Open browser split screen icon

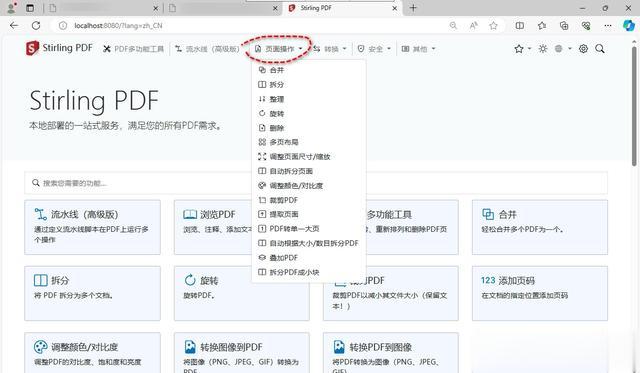coord(520,26)
